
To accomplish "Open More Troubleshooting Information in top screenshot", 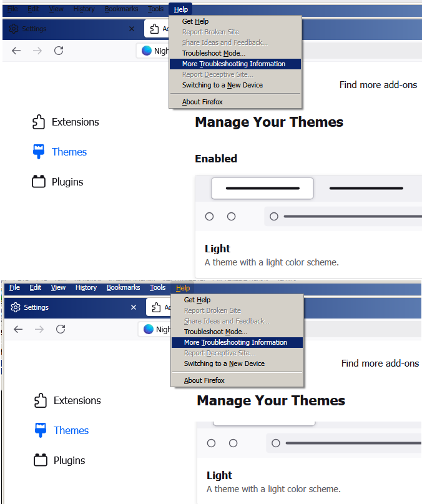I will point(235,64).
